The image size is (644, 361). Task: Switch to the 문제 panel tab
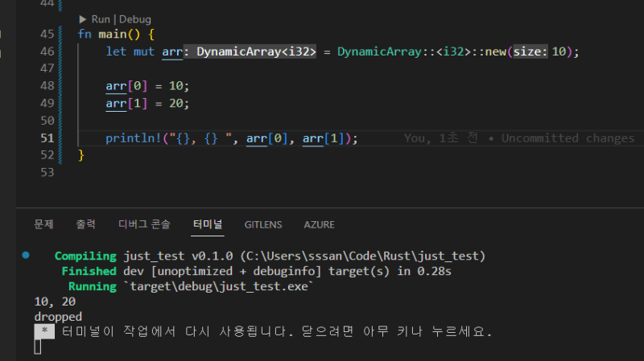pos(43,224)
